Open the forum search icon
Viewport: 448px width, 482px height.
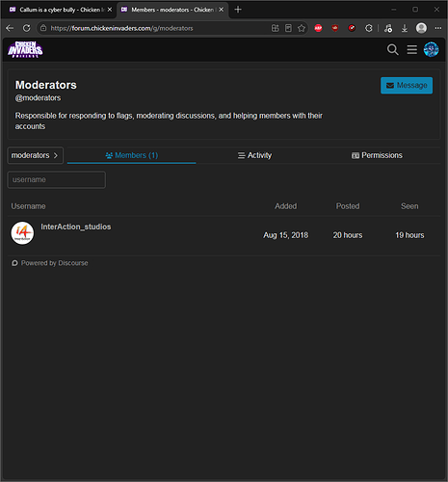pyautogui.click(x=392, y=50)
